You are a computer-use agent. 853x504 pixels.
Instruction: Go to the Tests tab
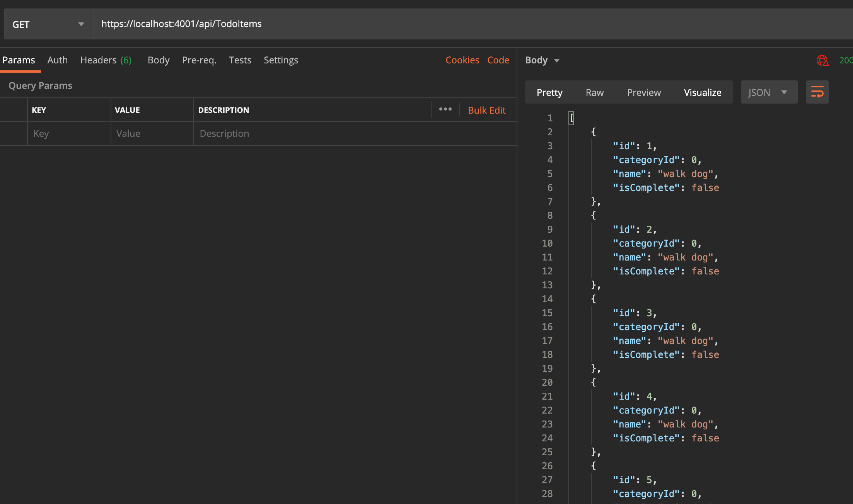click(240, 60)
